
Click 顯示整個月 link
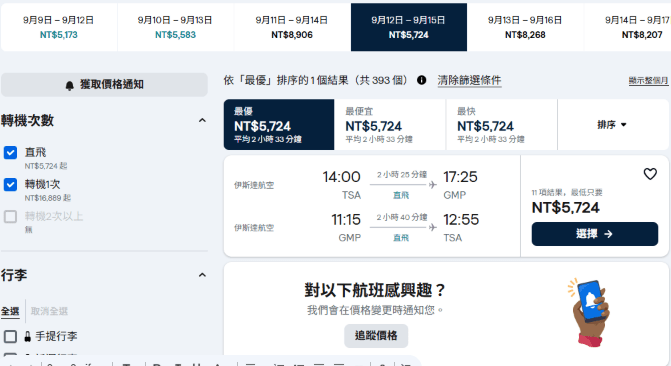648,80
